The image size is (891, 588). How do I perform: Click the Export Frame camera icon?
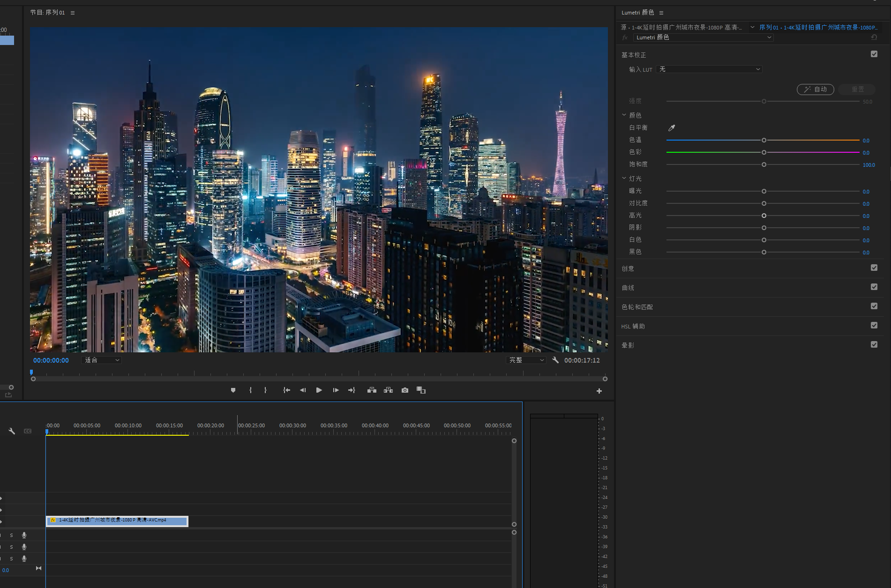405,390
